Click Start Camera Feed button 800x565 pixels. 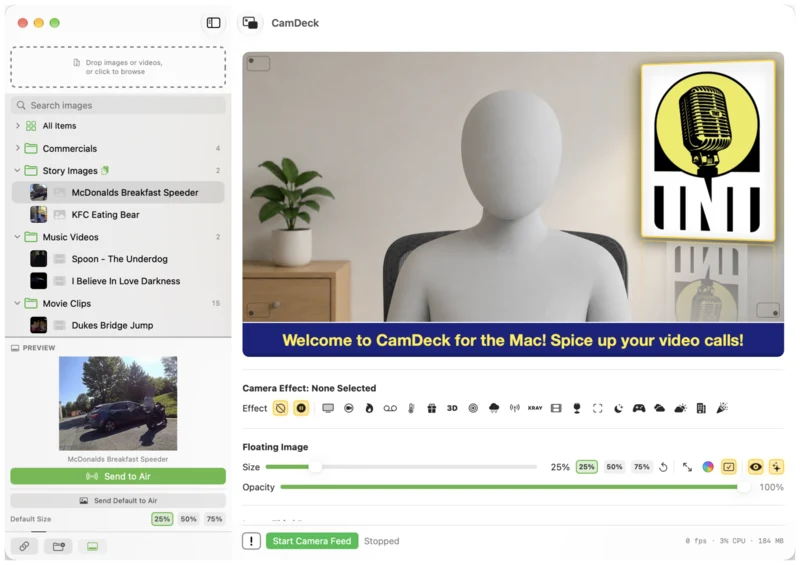click(x=312, y=541)
